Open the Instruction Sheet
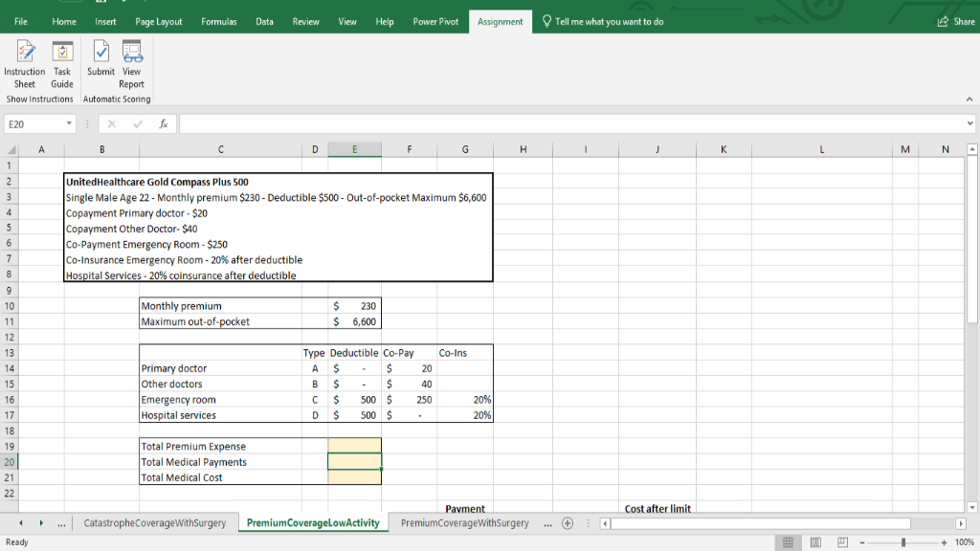 click(x=24, y=64)
